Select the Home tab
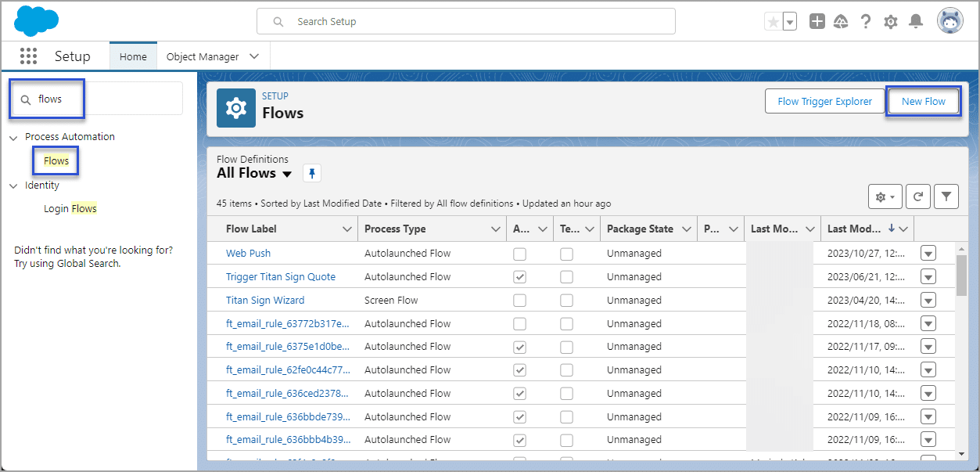The height and width of the screenshot is (472, 980). pyautogui.click(x=133, y=56)
